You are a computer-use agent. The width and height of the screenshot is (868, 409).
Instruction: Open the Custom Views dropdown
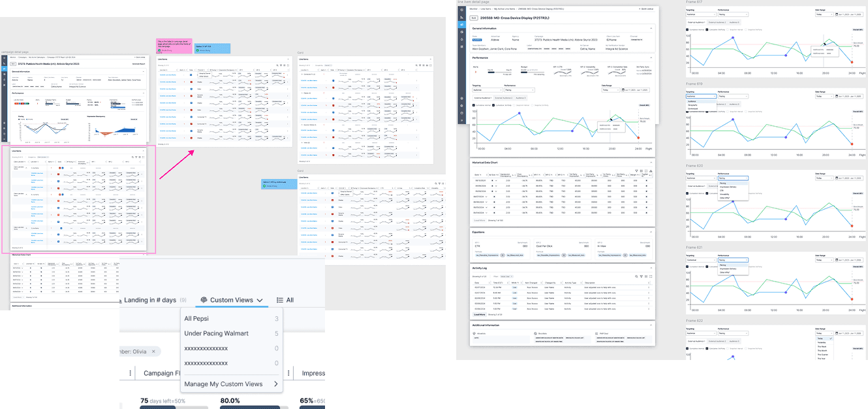(232, 300)
